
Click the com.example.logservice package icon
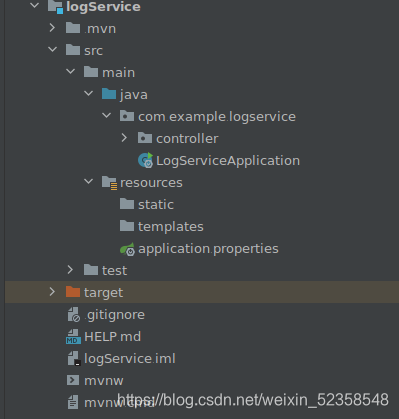point(127,116)
